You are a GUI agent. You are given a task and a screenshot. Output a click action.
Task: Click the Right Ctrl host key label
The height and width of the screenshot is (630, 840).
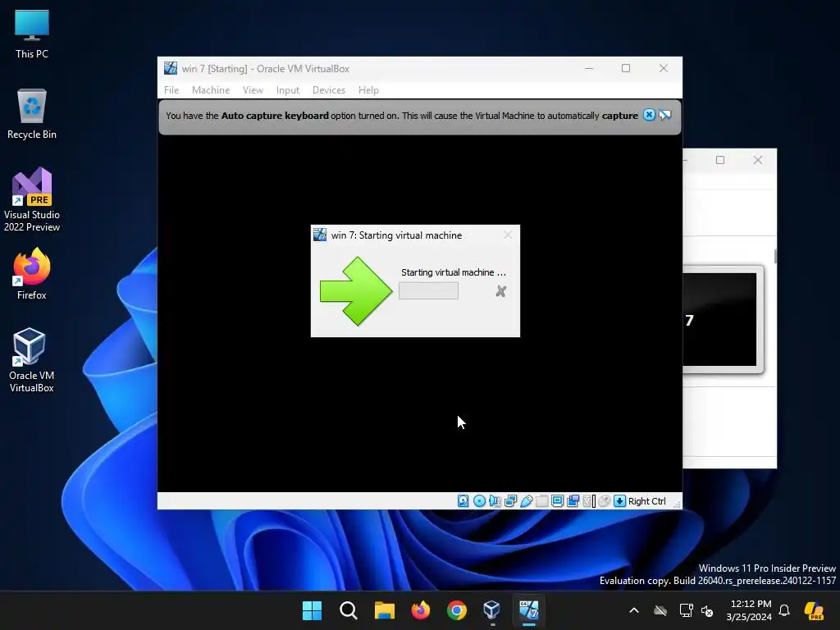(x=646, y=501)
